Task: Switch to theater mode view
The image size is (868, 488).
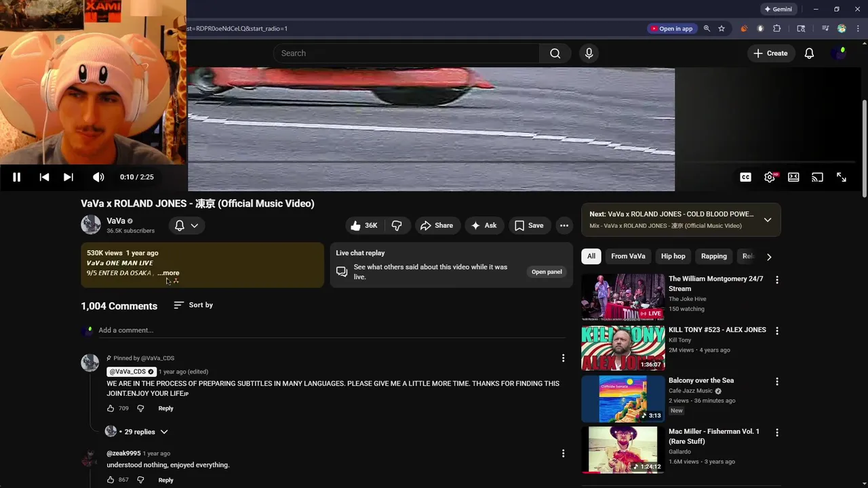Action: click(x=793, y=177)
